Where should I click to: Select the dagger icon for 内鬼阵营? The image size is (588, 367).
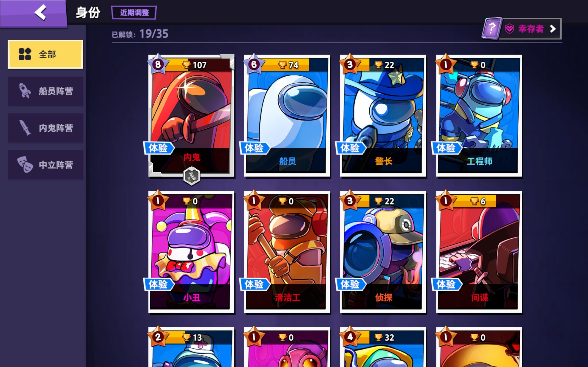click(25, 128)
